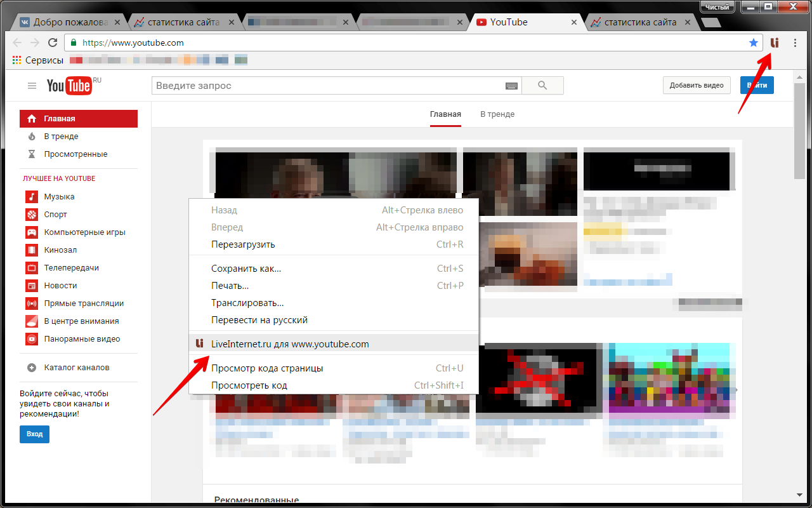Screen dimensions: 812x508
Task: Choose Перезагрузить from context menu
Action: coord(334,244)
